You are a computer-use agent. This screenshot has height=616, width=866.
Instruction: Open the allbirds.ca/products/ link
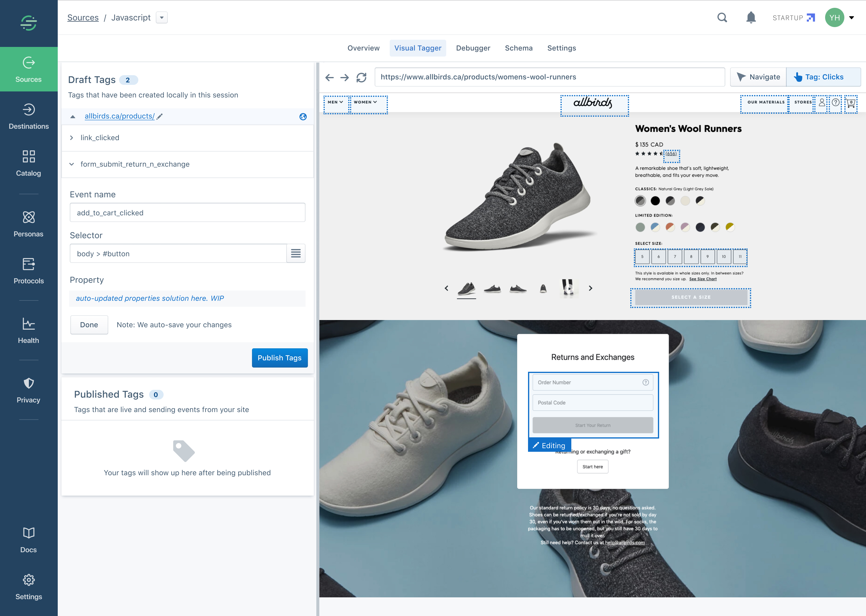coord(119,116)
